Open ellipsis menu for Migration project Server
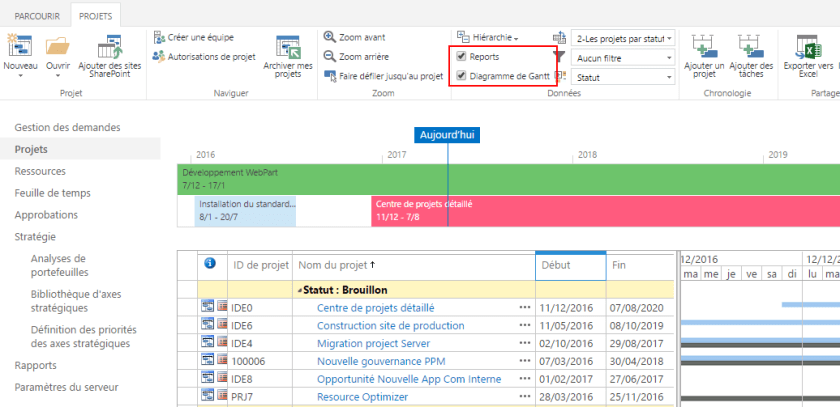Viewport: 840px width, 407px height. click(525, 343)
